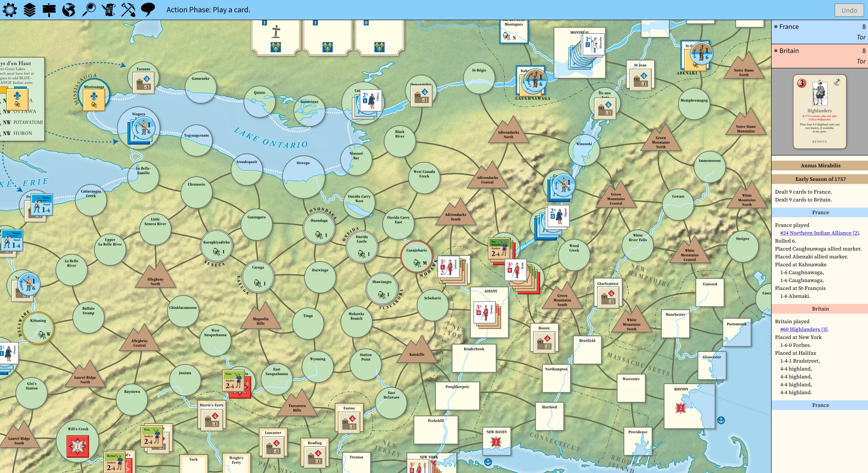
Task: Open the scroll and quill log icon
Action: pos(109,10)
